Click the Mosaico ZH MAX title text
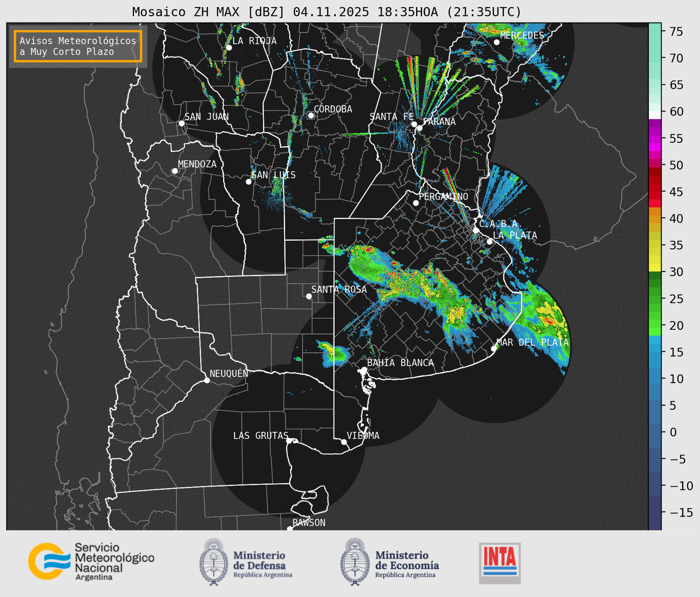The image size is (700, 597). (x=327, y=12)
